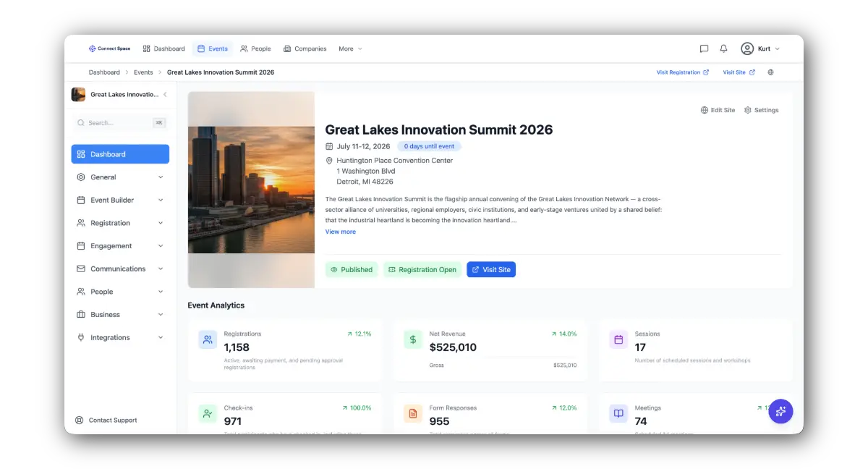Click the 955 form responses value
The height and width of the screenshot is (469, 868).
coord(439,421)
